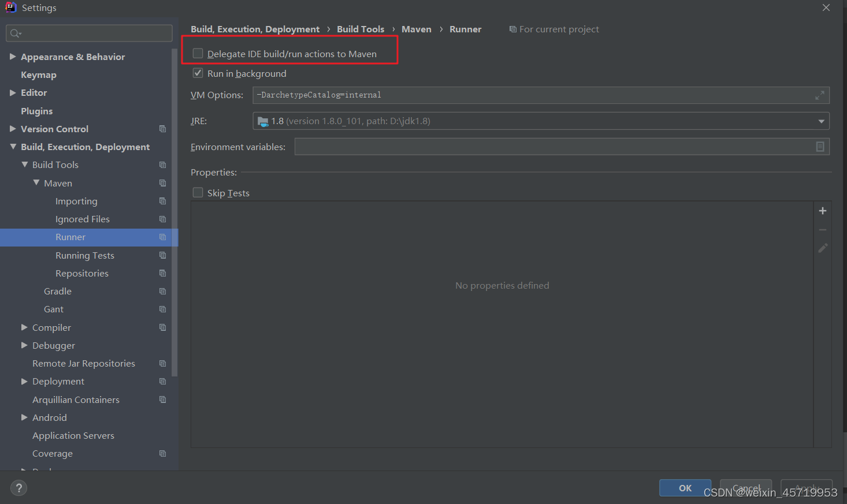Image resolution: width=847 pixels, height=504 pixels.
Task: Open Gant settings
Action: [x=54, y=309]
